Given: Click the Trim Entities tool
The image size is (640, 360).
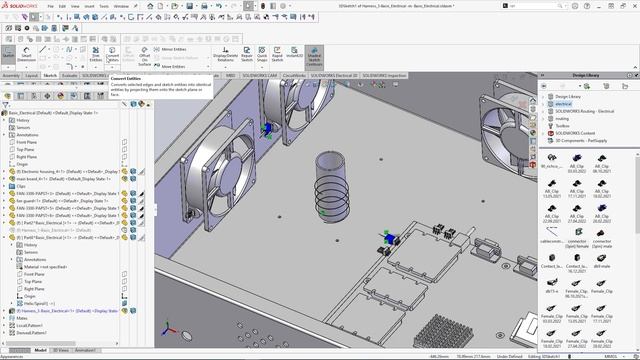Looking at the screenshot, I should [96, 54].
